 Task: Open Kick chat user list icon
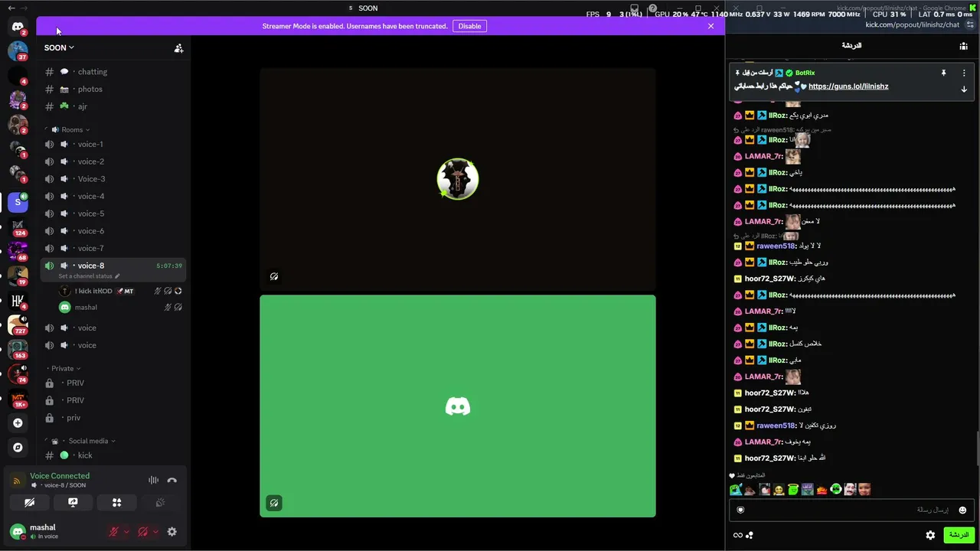click(x=963, y=46)
